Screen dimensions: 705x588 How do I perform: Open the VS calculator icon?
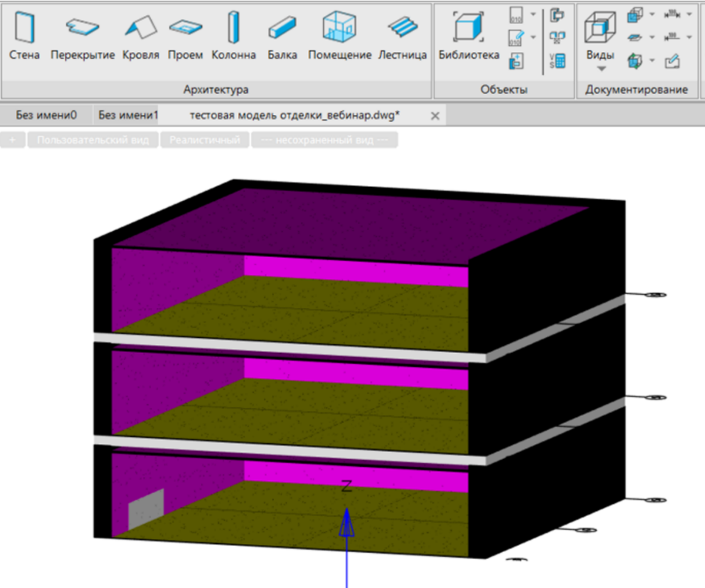click(557, 61)
